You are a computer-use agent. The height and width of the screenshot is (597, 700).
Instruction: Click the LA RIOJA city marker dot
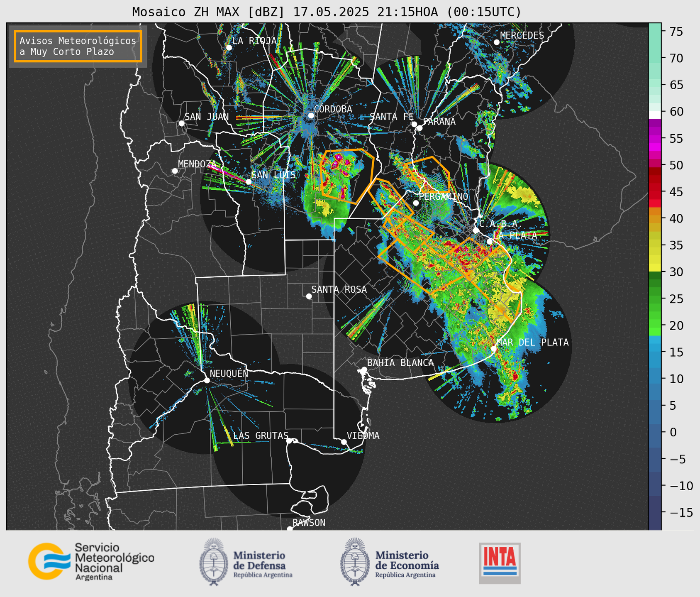pyautogui.click(x=229, y=47)
